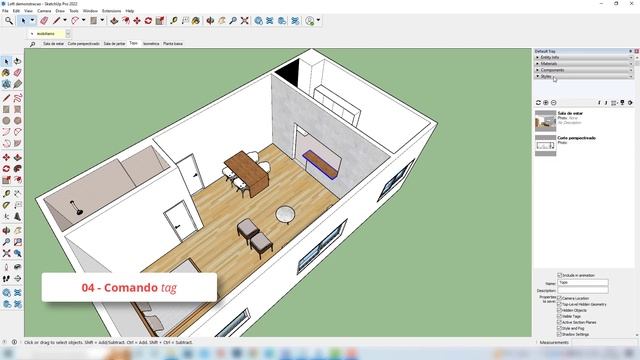640x360 pixels.
Task: Select the Rotate tool in top toolbar
Action: (148, 20)
